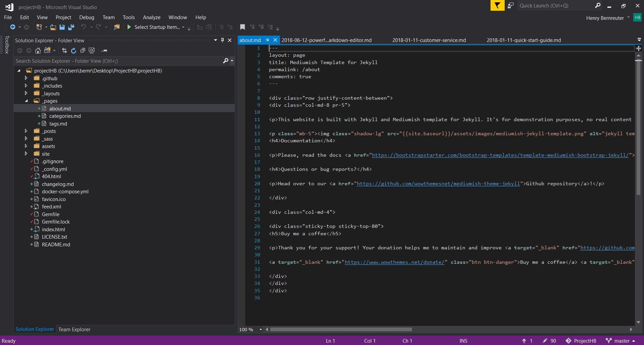Select README.md in the file tree
Screen dimensions: 644x345
coord(56,244)
